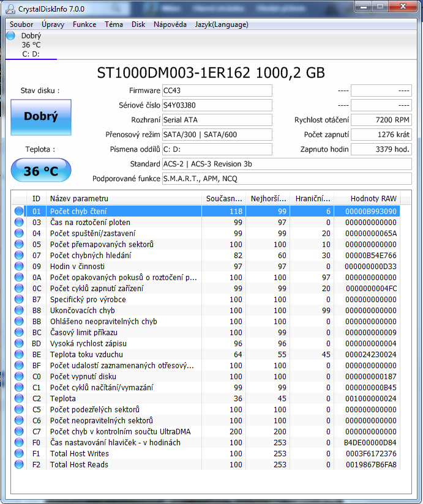This screenshot has height=504, width=423.
Task: Click the status icon for Počet přemapovaných sektorů
Action: pos(19,244)
